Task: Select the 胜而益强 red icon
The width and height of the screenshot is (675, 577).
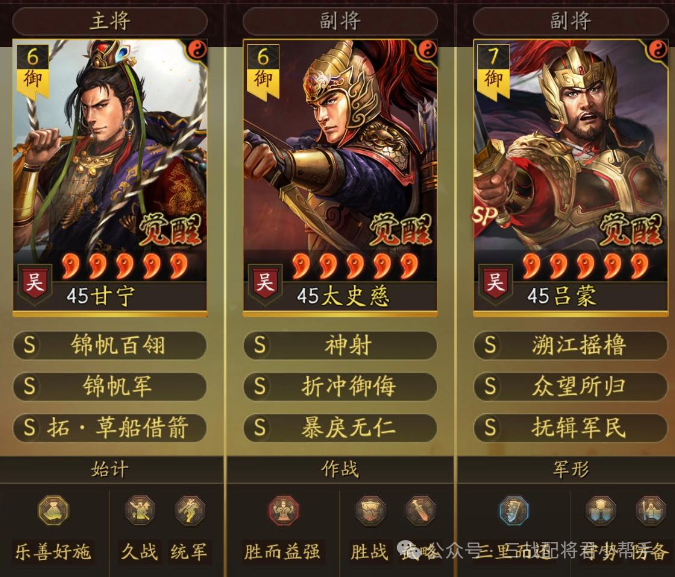Action: pos(283,511)
